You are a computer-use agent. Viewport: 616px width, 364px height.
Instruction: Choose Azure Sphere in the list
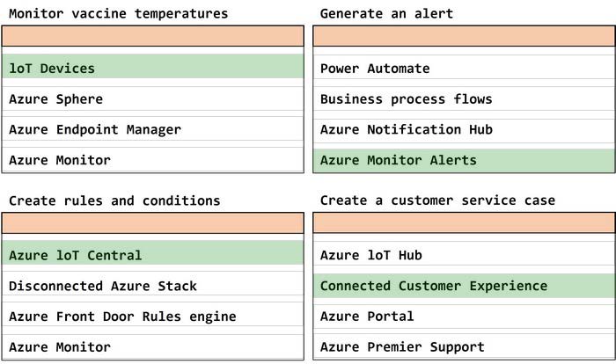[152, 99]
